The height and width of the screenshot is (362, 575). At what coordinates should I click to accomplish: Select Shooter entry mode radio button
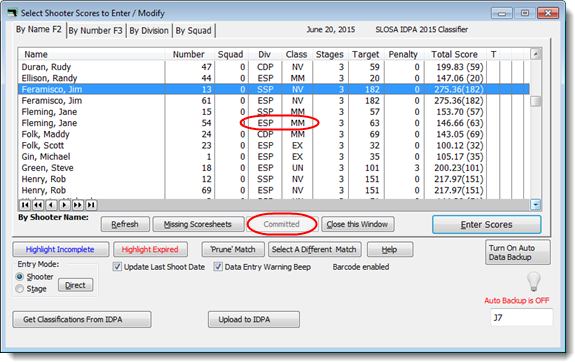click(x=20, y=277)
